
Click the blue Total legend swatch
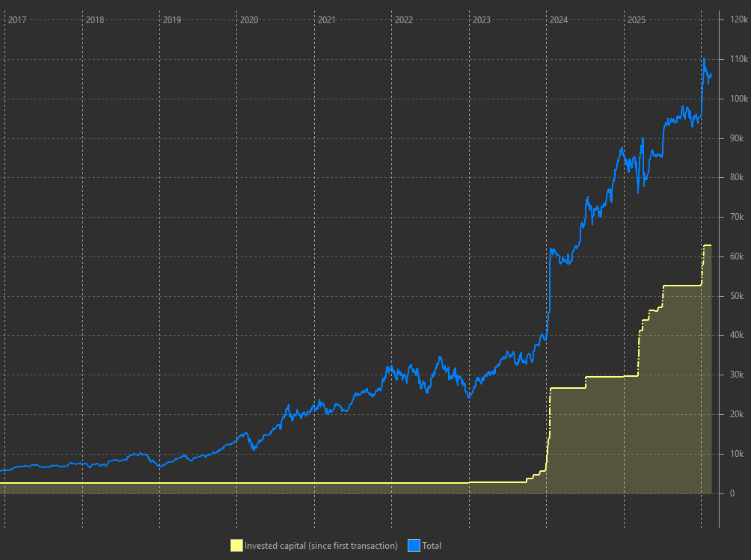(414, 546)
